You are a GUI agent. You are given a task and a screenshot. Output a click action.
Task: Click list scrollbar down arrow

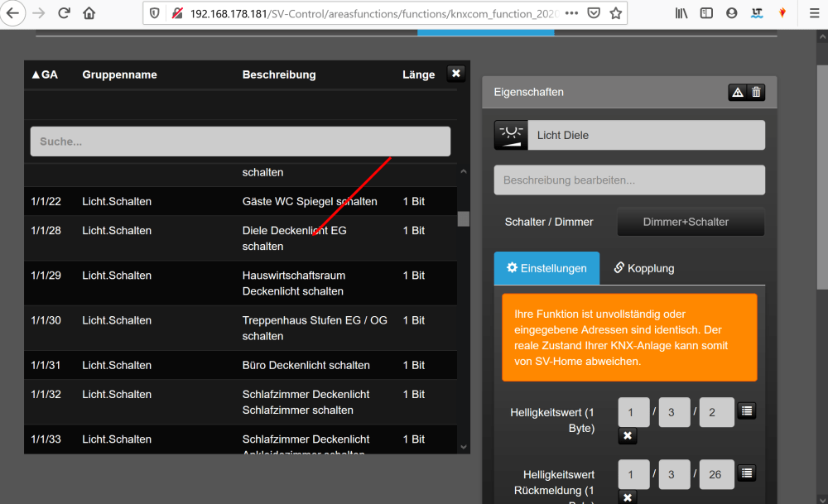(464, 447)
